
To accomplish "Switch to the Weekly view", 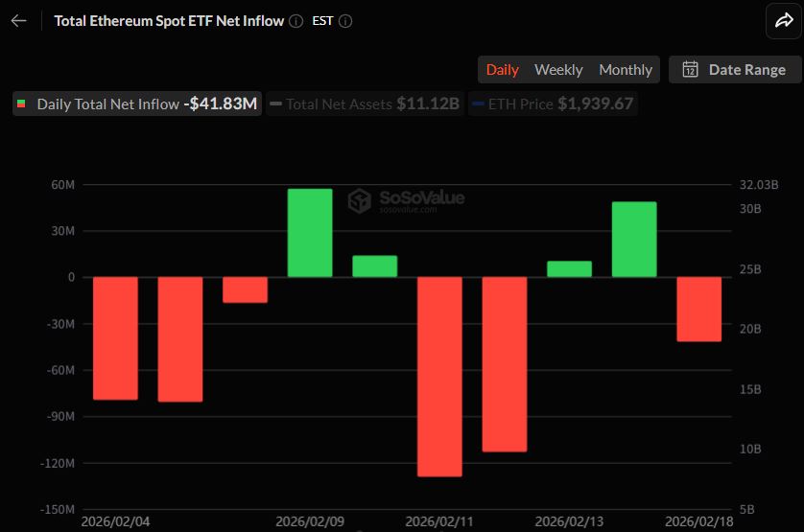I will [558, 69].
